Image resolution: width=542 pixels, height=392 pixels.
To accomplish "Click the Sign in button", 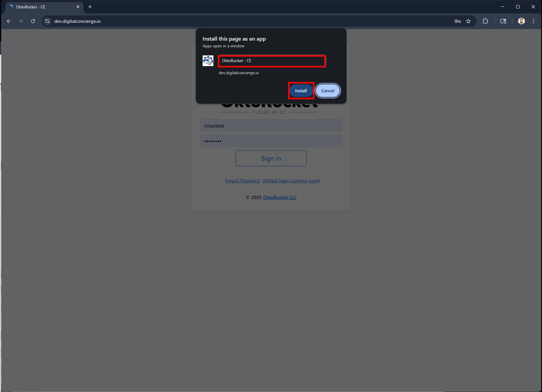I will [271, 158].
